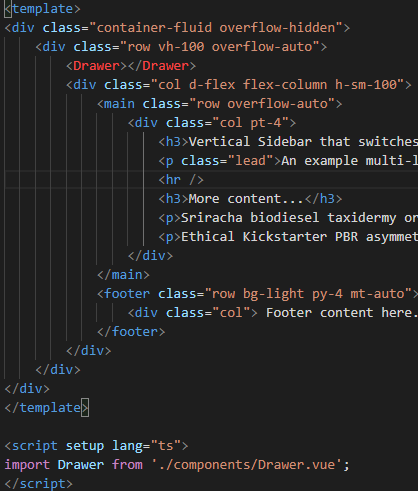The width and height of the screenshot is (418, 491).
Task: Click the closing main tag
Action: pos(123,275)
